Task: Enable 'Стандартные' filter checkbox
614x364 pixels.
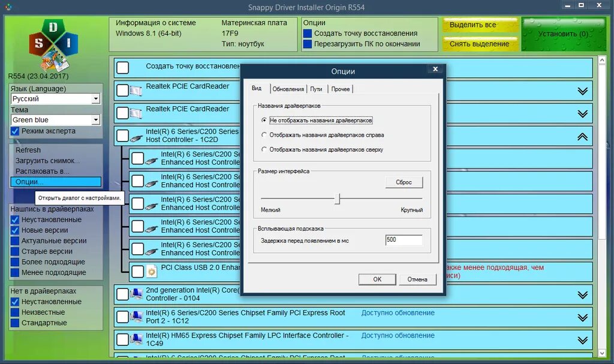Action: point(15,323)
